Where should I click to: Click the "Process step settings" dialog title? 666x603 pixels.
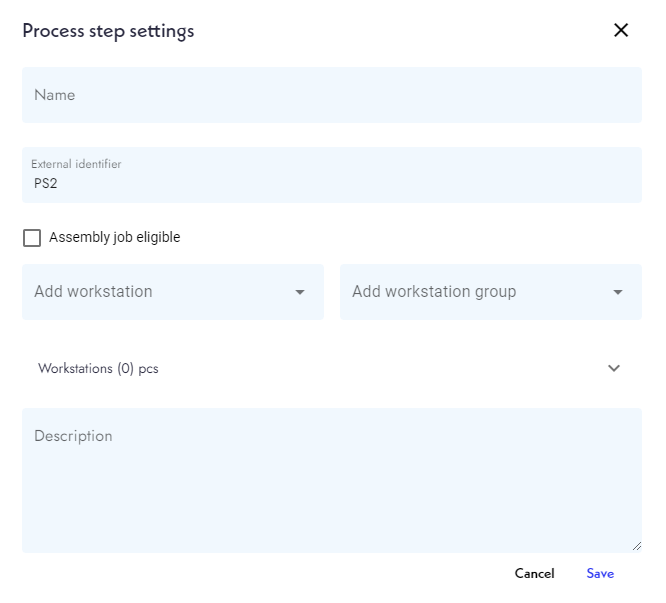pos(108,30)
